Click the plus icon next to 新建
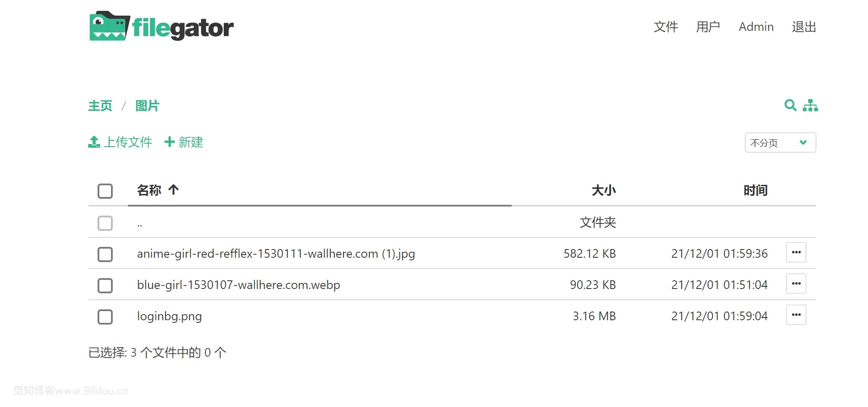This screenshot has width=868, height=407. tap(170, 142)
